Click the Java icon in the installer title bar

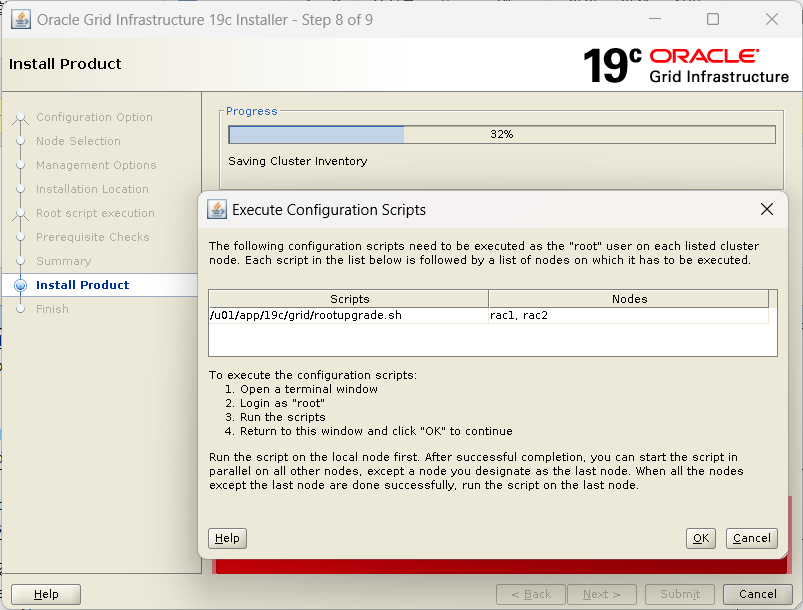(x=21, y=20)
